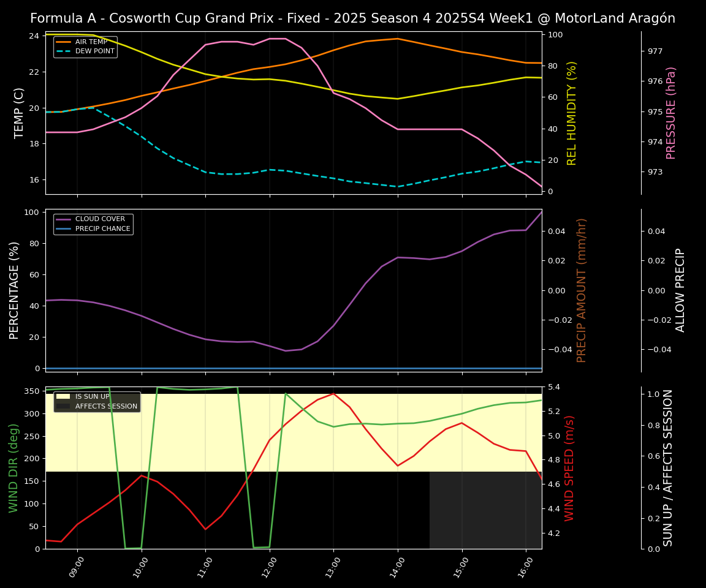Click the WIND DIR (deg) axis label
This screenshot has height=588, width=706.
(x=13, y=468)
